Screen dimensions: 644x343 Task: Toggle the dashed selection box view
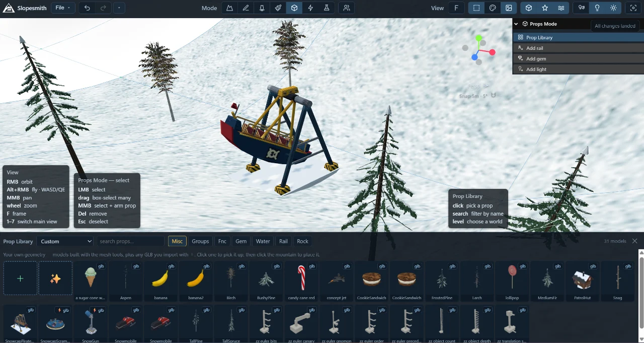476,8
